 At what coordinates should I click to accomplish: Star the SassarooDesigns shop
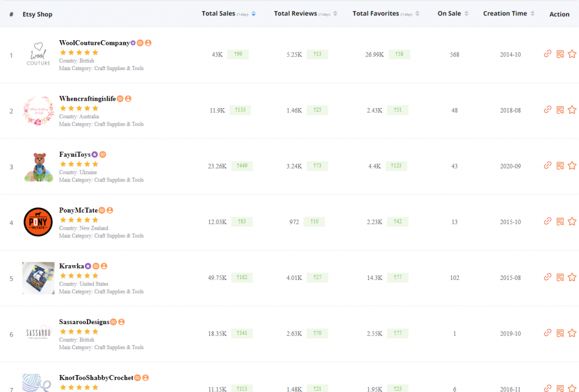(572, 333)
